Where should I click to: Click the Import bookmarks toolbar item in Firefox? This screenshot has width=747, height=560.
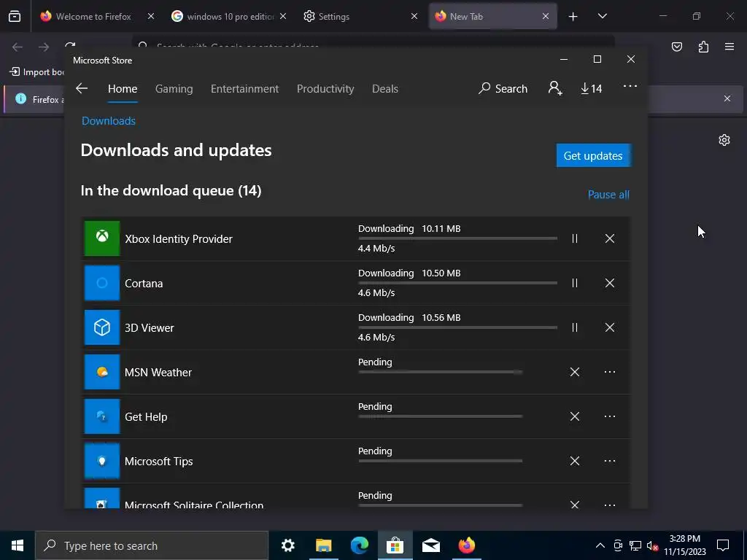36,72
